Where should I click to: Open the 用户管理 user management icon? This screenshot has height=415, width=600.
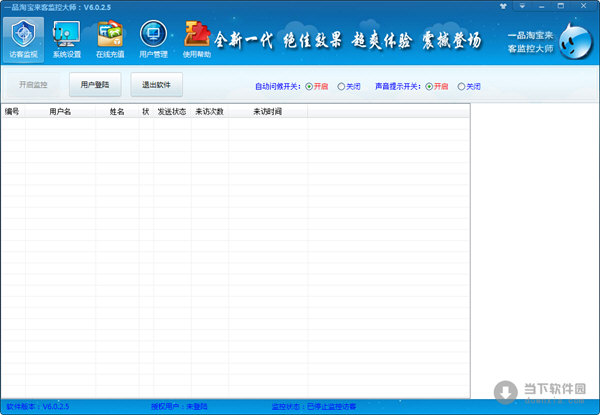click(x=153, y=40)
